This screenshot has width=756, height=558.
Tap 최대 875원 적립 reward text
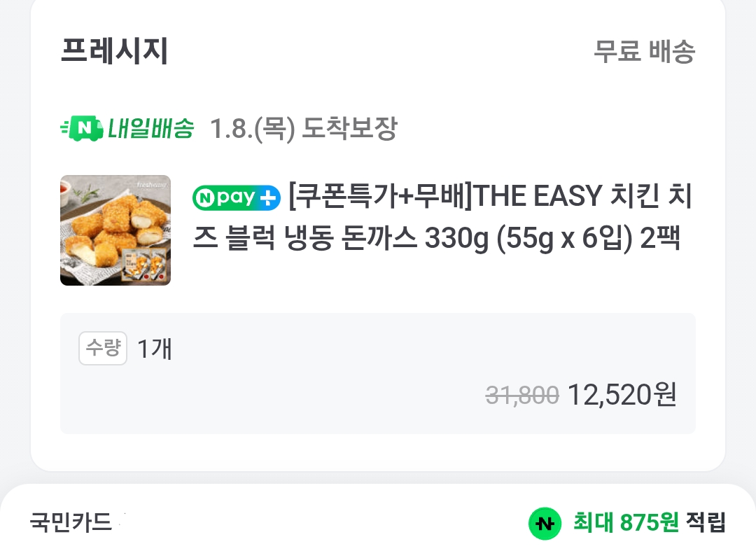[626, 522]
